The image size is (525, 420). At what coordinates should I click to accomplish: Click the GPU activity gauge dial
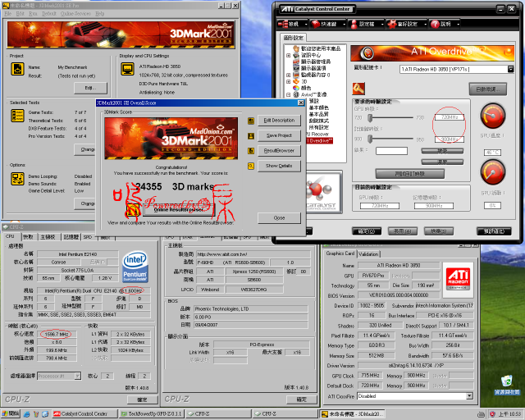click(493, 172)
